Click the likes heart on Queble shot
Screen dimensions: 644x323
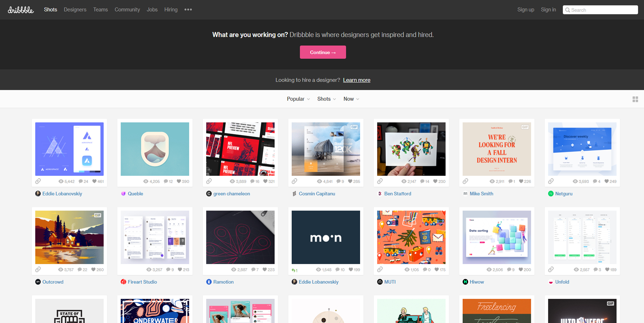[x=179, y=181]
